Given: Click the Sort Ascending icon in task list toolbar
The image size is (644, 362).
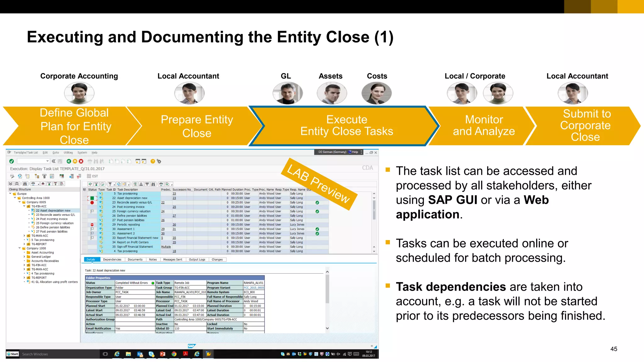Looking at the screenshot, I should pyautogui.click(x=141, y=184).
